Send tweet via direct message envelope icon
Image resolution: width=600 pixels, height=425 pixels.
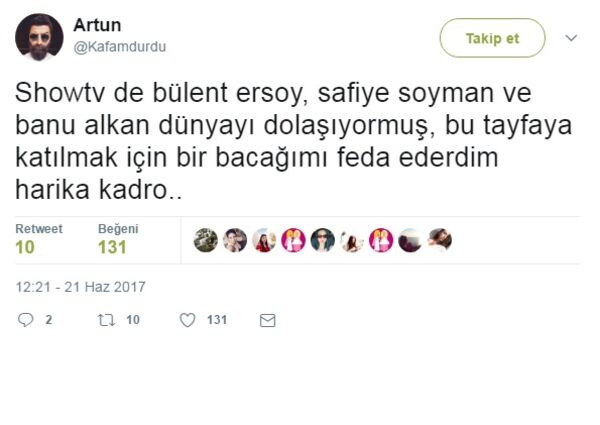[267, 320]
